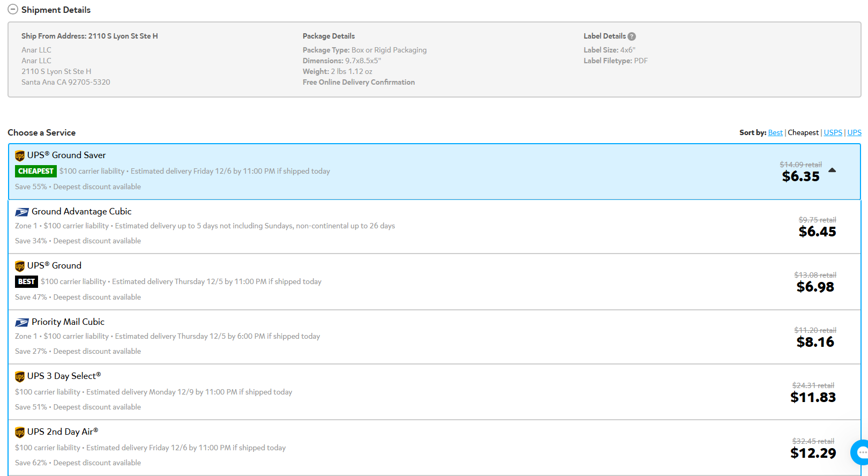Image resolution: width=868 pixels, height=476 pixels.
Task: Click the USPS logo beside Ground Advantage Cubic
Action: tap(22, 212)
